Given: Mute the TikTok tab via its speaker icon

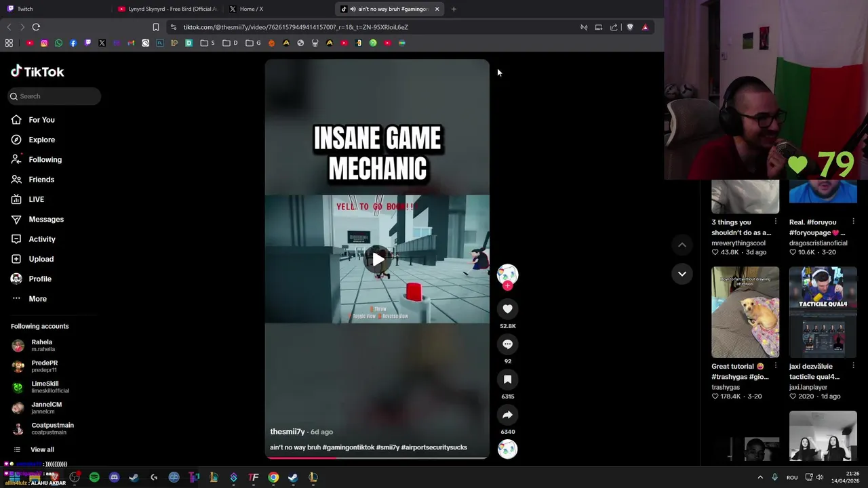Looking at the screenshot, I should click(353, 9).
